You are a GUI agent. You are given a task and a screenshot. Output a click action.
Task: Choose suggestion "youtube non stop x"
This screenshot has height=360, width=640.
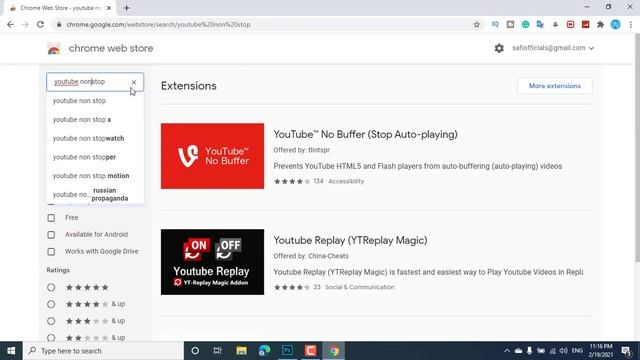pos(95,120)
